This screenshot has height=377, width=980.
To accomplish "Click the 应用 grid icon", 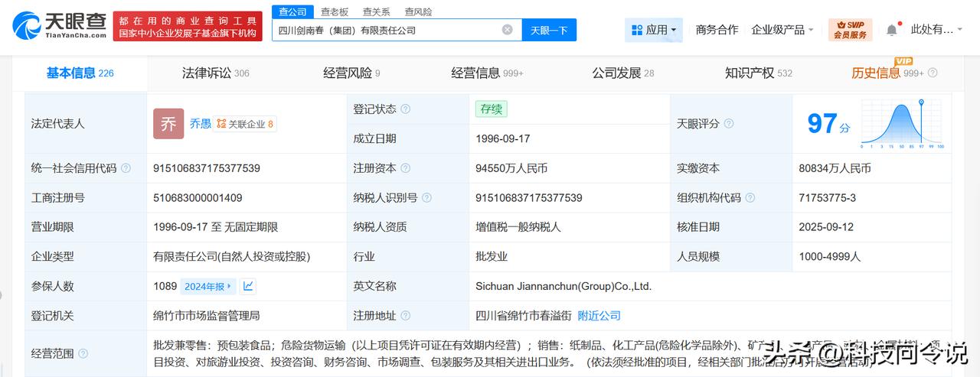I will pos(637,30).
